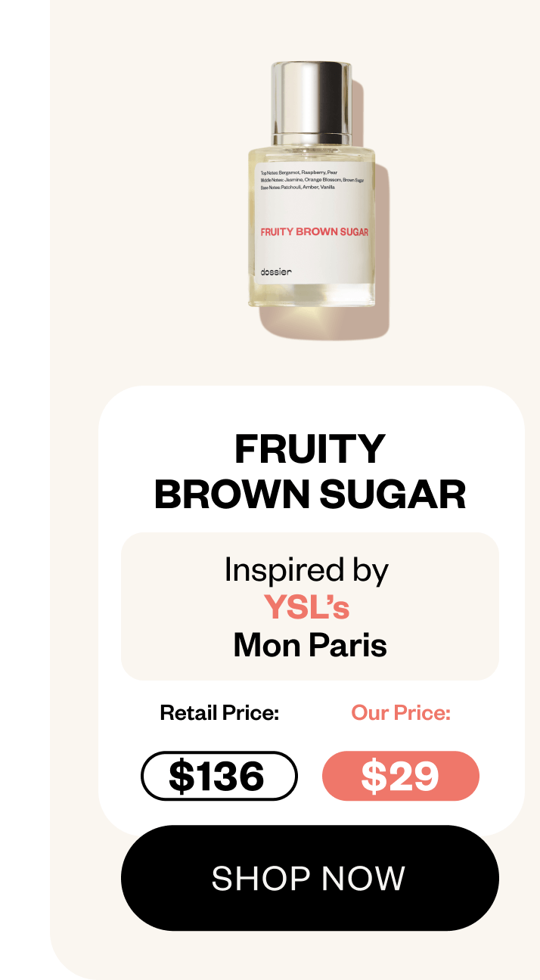Click the glass base below the bottle label

click(x=312, y=295)
